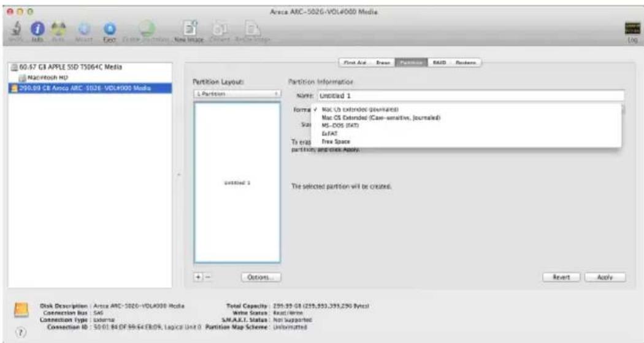Click the Convert toolbar icon
Viewport: 644px width, 343px height.
[x=220, y=29]
